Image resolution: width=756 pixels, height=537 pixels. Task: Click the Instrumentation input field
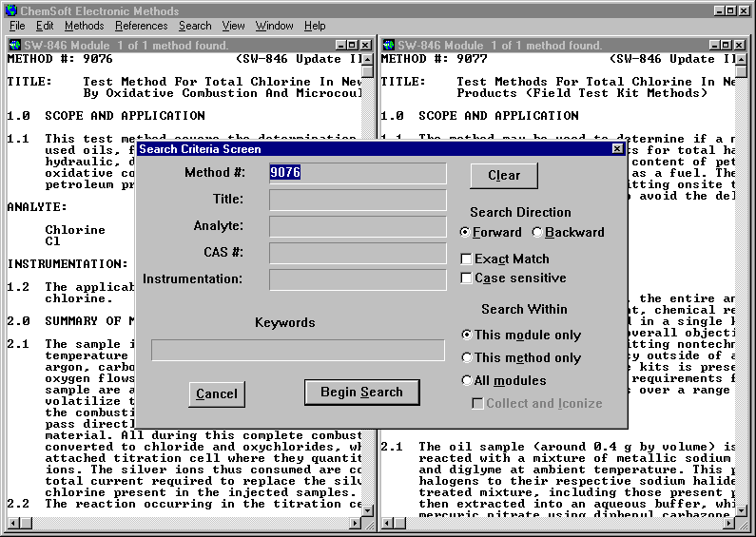[x=358, y=279]
